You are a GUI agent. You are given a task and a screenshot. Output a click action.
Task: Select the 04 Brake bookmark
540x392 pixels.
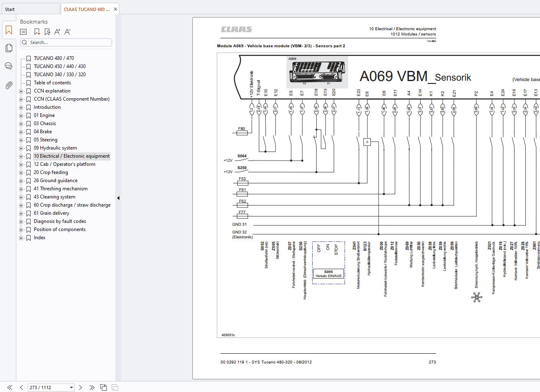click(x=43, y=132)
